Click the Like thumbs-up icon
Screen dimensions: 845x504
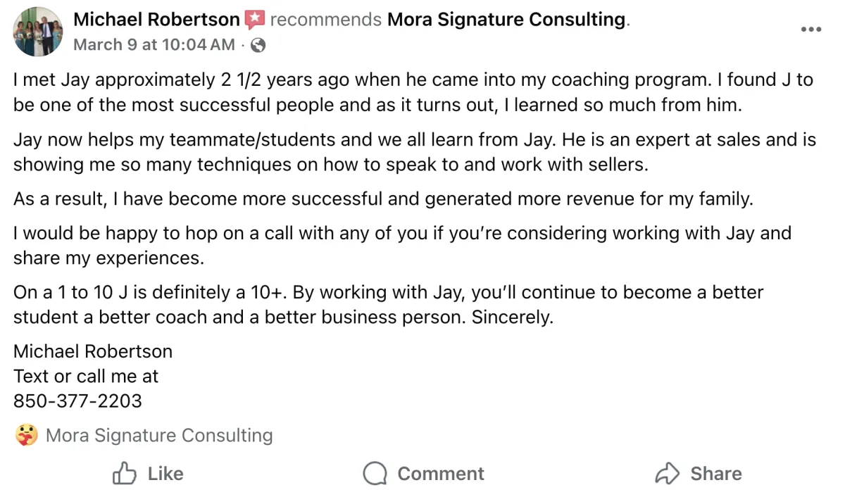(x=125, y=474)
